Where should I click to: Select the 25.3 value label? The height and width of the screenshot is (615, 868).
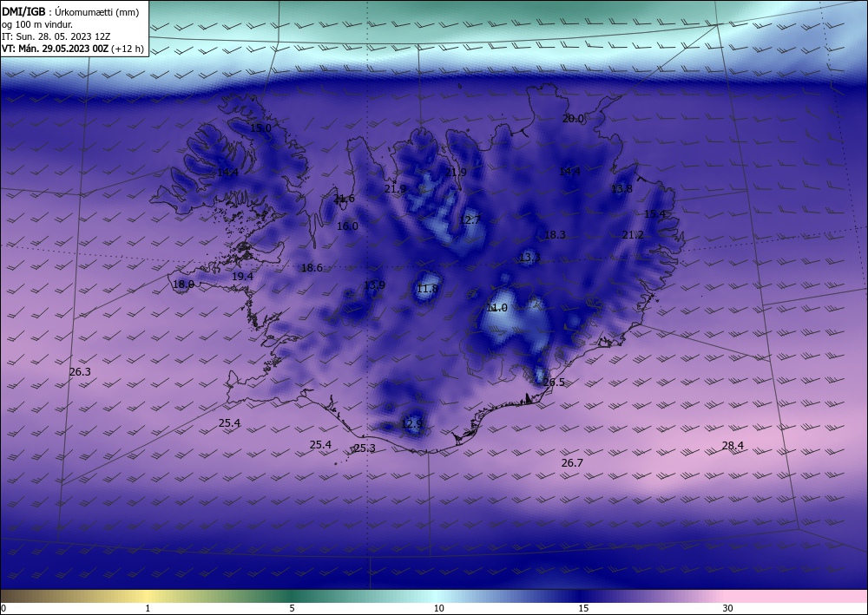point(365,448)
